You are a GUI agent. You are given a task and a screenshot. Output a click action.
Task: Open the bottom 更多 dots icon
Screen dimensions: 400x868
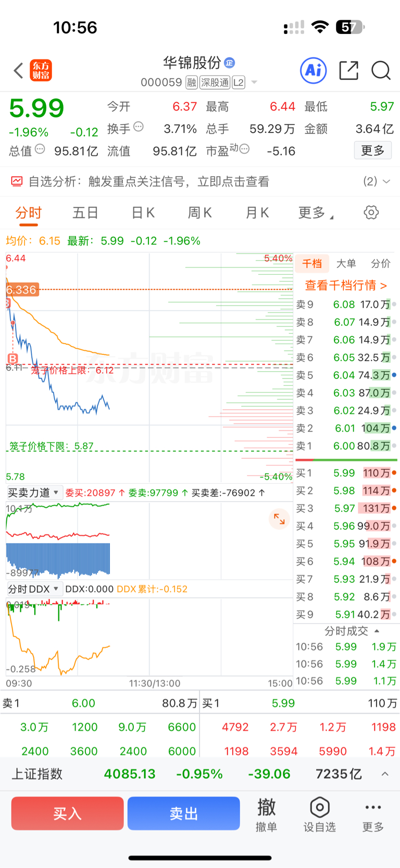point(373,808)
